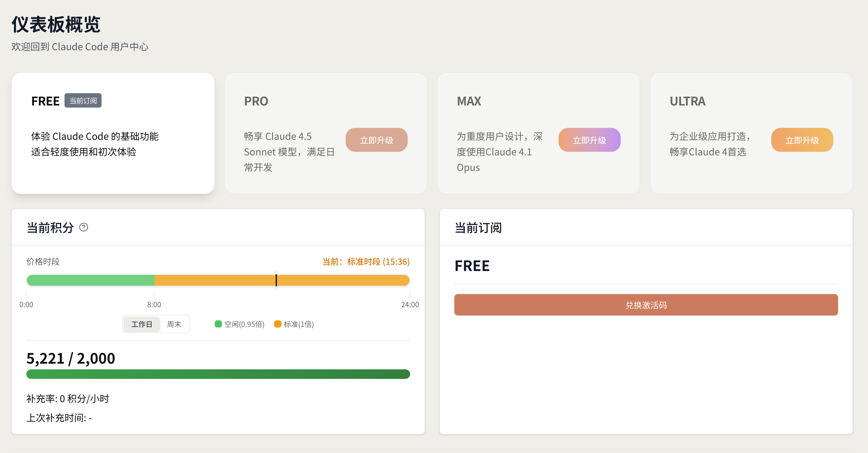Screen dimensions: 868x453
Task: Click the PRO plan title
Action: click(x=256, y=101)
